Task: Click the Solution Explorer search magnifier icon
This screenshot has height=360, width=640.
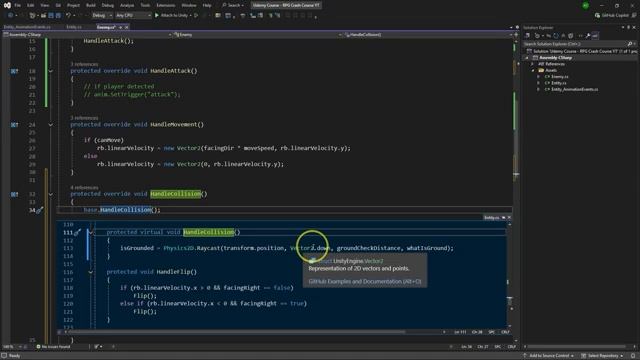Action: (630, 44)
